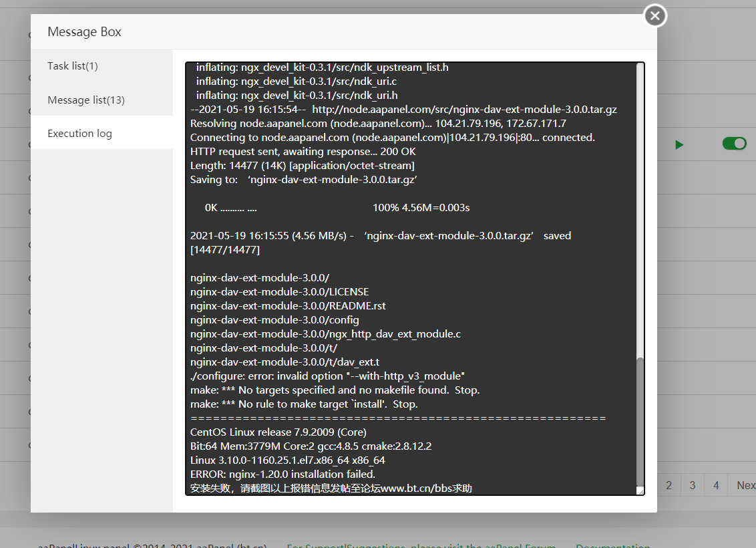This screenshot has width=756, height=548.
Task: Click the green play arrow icon
Action: pyautogui.click(x=679, y=145)
